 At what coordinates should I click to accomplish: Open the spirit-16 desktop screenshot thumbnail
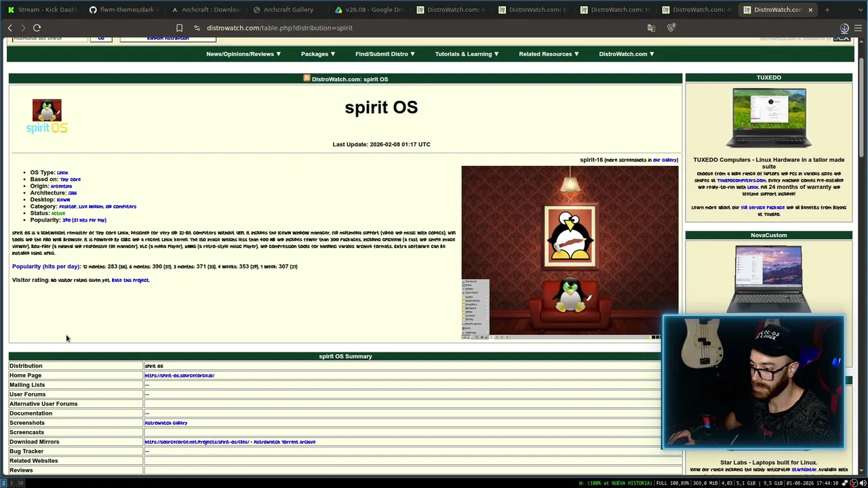click(570, 252)
